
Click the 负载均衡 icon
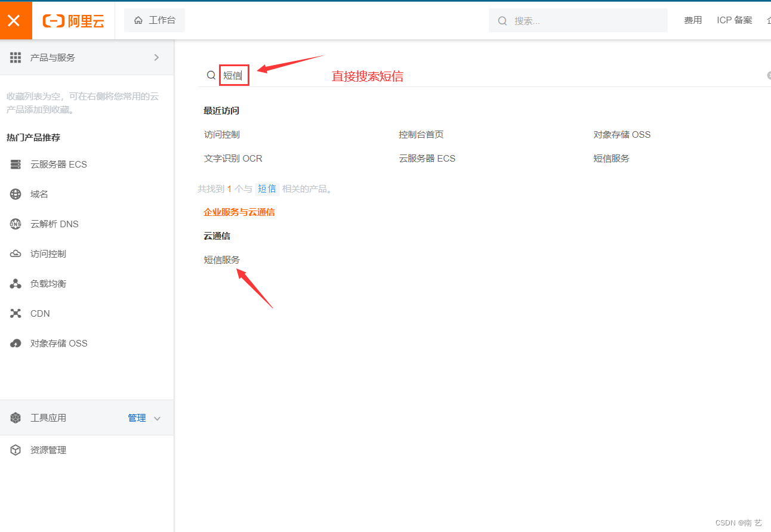(16, 284)
